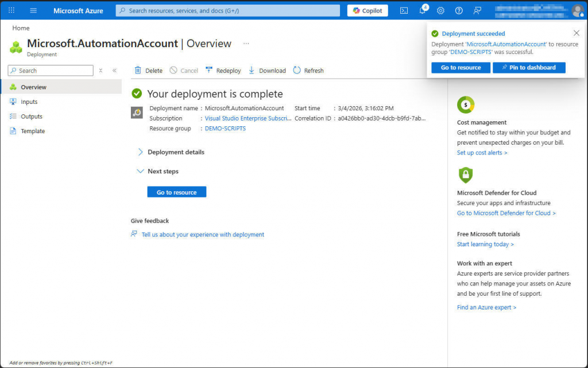Delete the Microsoft.AutomationAccount deployment

click(148, 70)
